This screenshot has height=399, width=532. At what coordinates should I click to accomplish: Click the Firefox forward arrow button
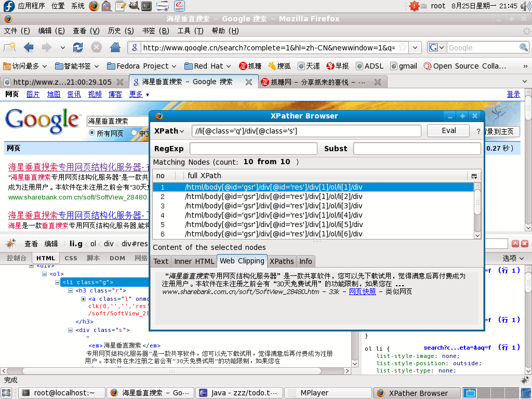pos(46,47)
